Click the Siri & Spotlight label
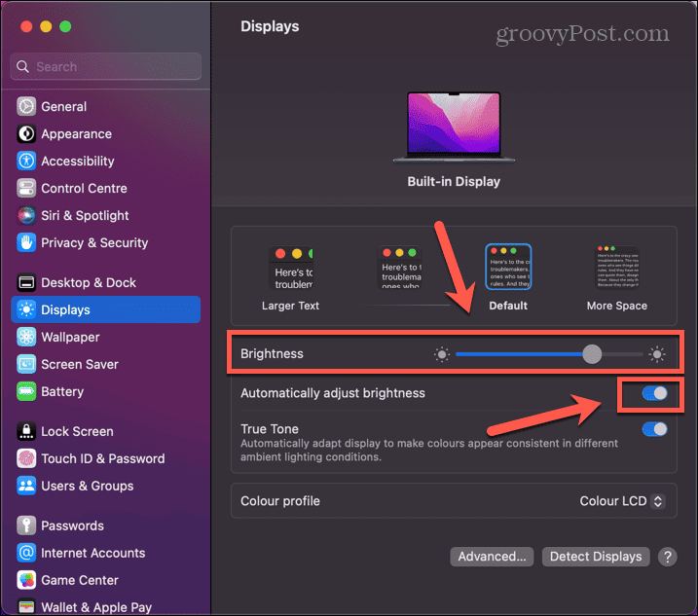The image size is (698, 616). pos(85,215)
